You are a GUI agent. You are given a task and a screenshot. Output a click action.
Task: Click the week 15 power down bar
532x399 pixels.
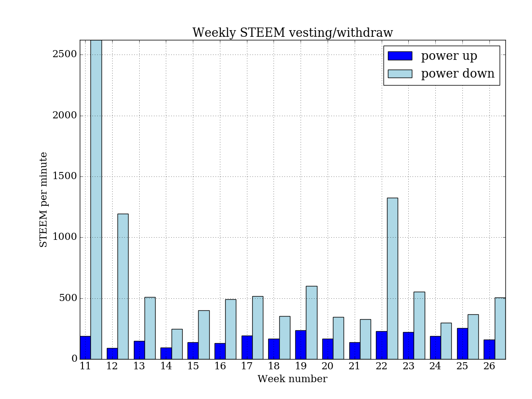(203, 335)
